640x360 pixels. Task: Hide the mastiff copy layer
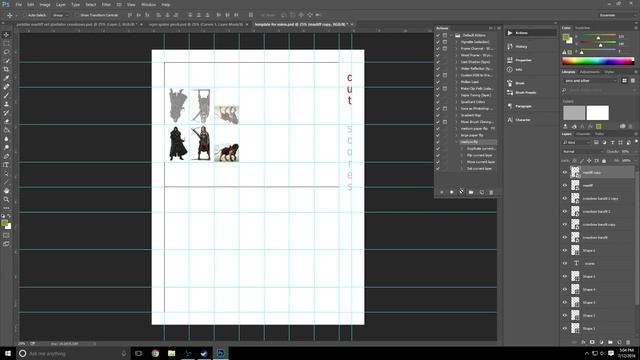click(565, 172)
